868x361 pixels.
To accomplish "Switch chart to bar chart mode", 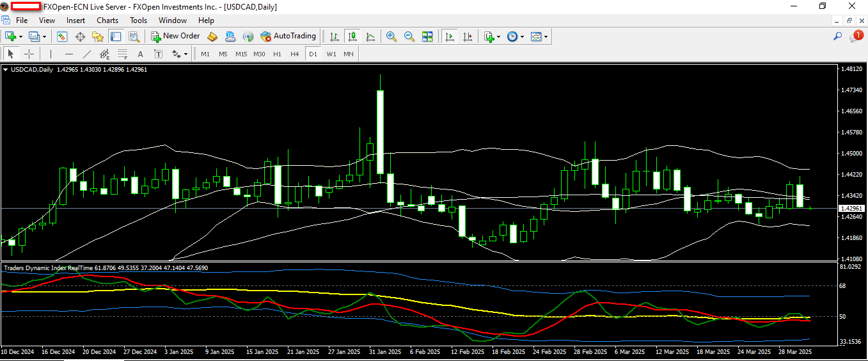I will tap(335, 36).
